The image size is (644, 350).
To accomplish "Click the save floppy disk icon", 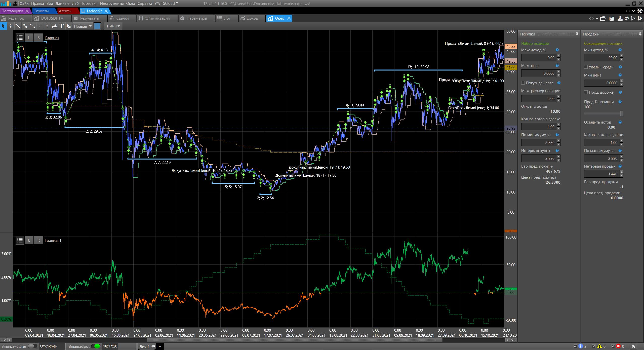I will (612, 18).
